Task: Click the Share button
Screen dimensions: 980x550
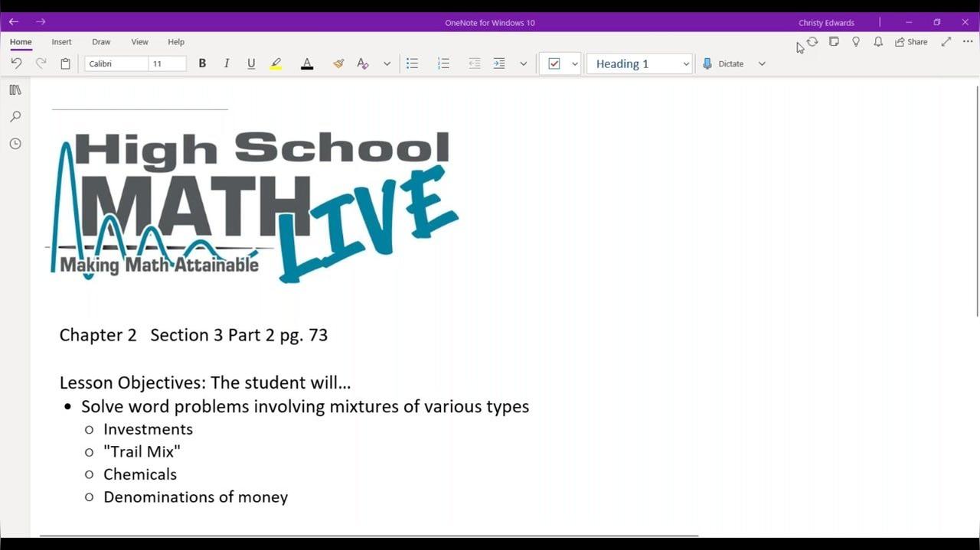Action: (x=911, y=42)
